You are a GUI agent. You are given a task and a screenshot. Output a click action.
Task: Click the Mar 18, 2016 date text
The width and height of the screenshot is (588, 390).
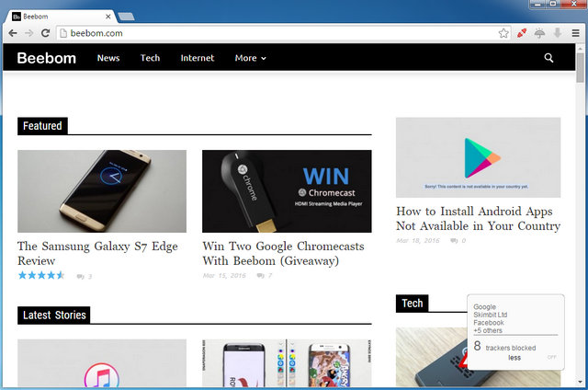click(x=418, y=241)
